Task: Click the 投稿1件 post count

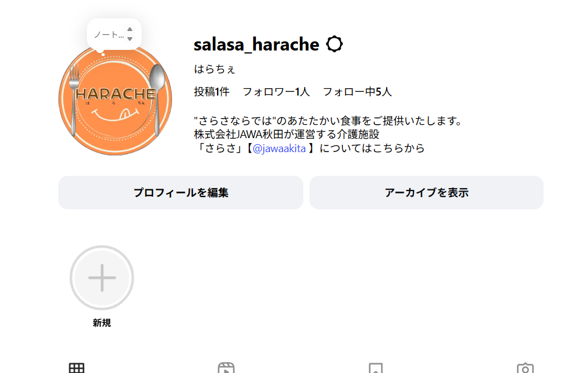Action: coord(212,91)
